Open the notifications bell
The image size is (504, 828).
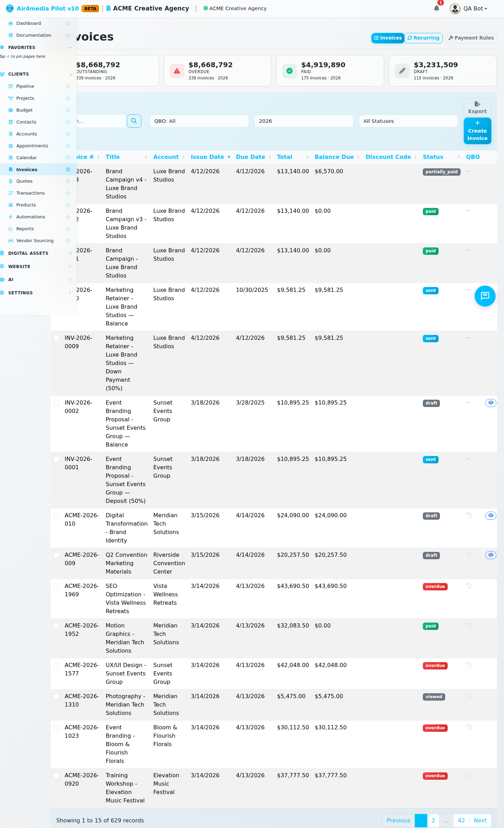[436, 8]
